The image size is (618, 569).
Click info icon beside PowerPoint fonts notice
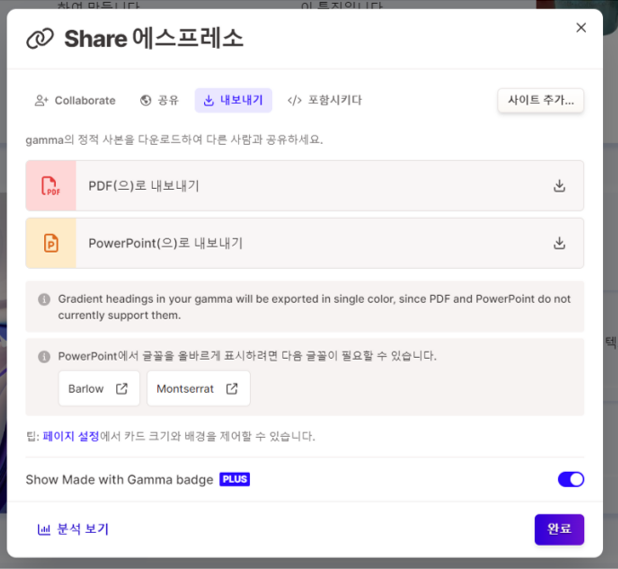pos(44,357)
